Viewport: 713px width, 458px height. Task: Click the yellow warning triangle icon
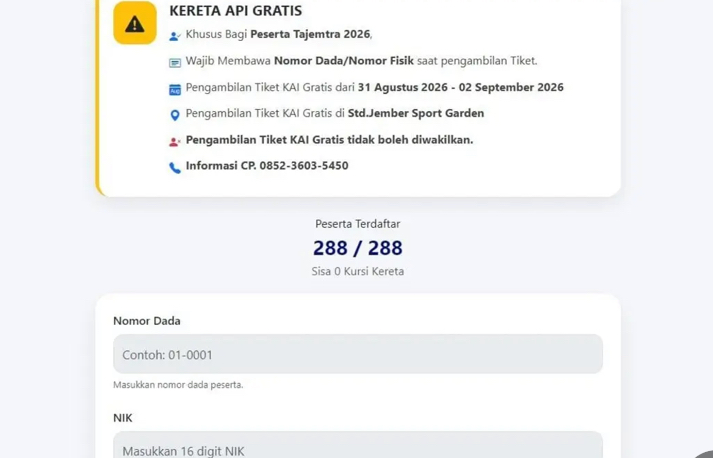pyautogui.click(x=135, y=23)
